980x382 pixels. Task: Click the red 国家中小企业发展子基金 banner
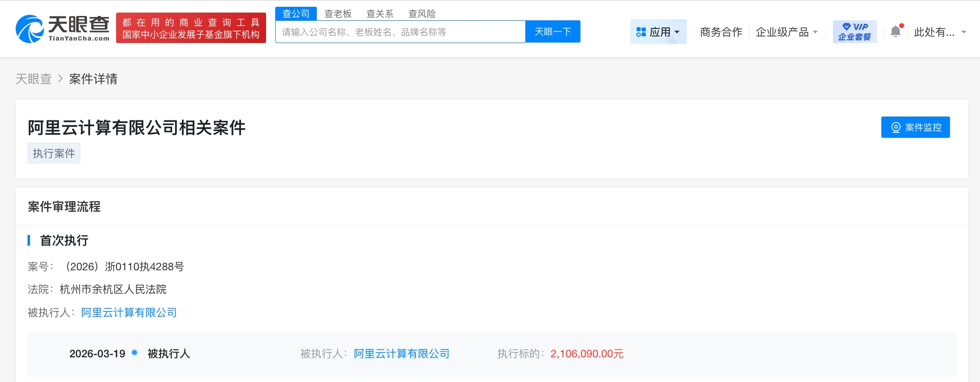click(191, 29)
